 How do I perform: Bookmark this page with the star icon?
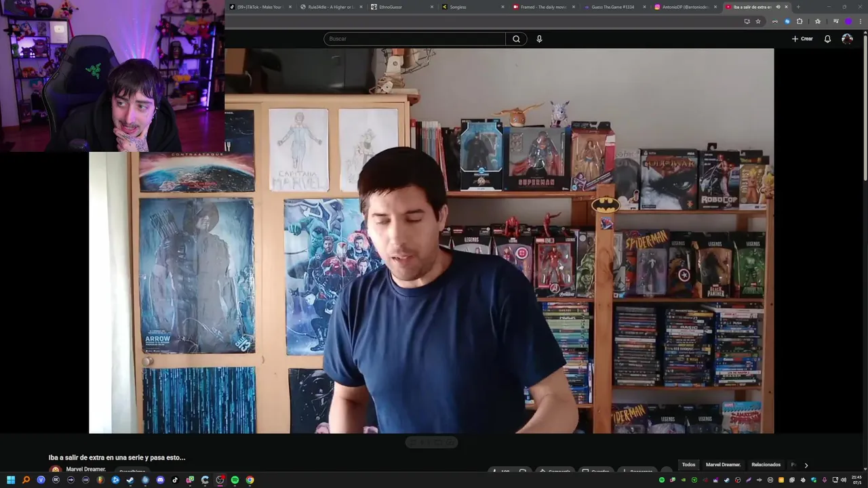tap(758, 21)
